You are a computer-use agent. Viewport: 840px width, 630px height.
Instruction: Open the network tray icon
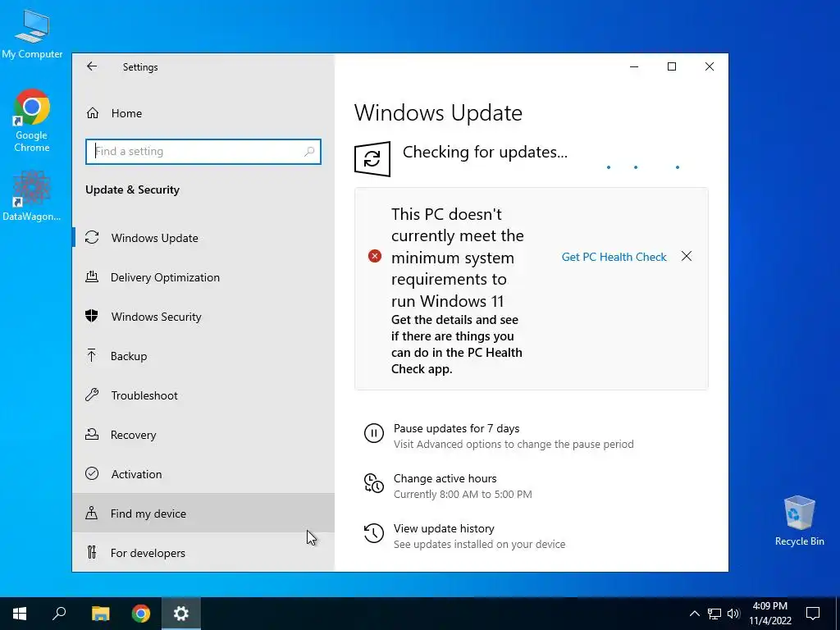pos(714,614)
